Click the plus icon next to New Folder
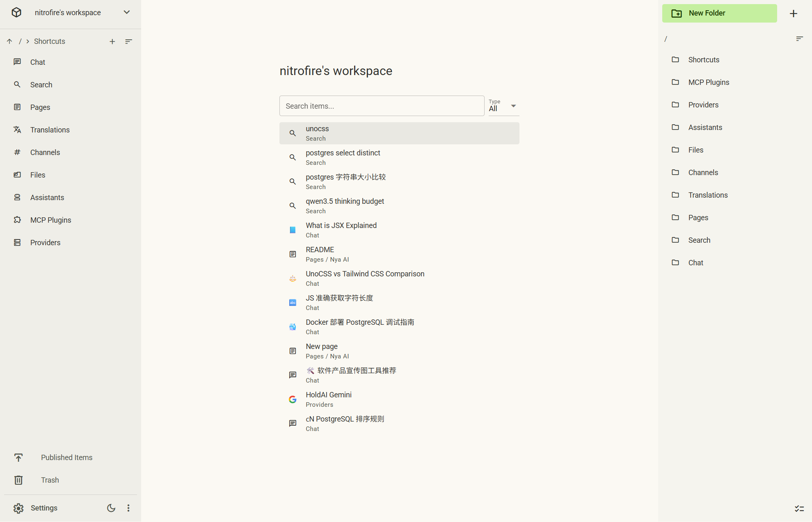The width and height of the screenshot is (812, 522). tap(794, 14)
